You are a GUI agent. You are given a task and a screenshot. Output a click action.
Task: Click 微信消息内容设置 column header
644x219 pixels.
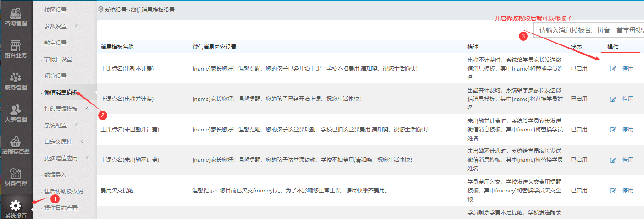point(214,47)
